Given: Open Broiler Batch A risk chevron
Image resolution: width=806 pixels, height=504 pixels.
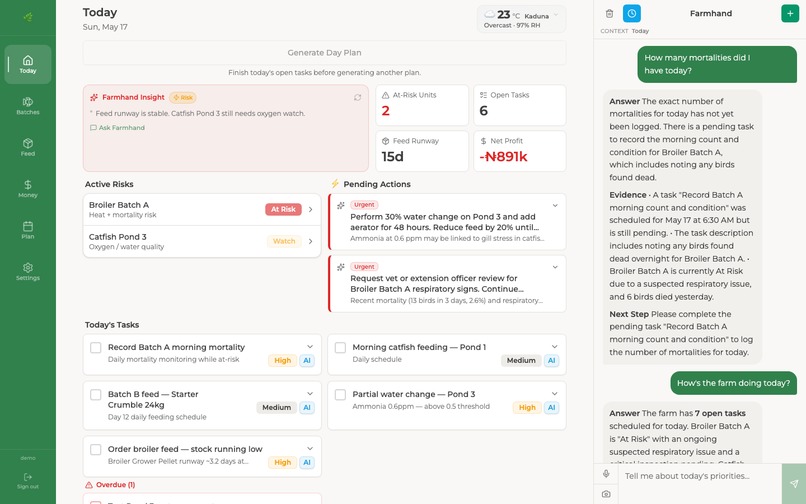Looking at the screenshot, I should [310, 209].
